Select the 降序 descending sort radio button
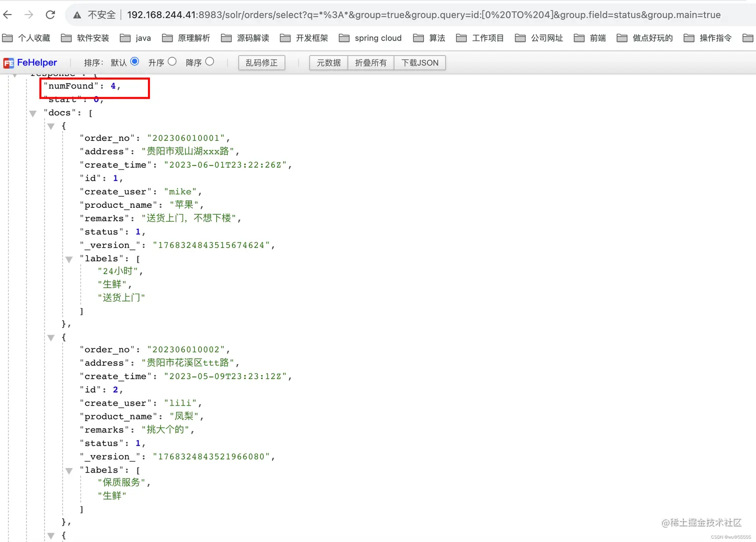 [209, 61]
